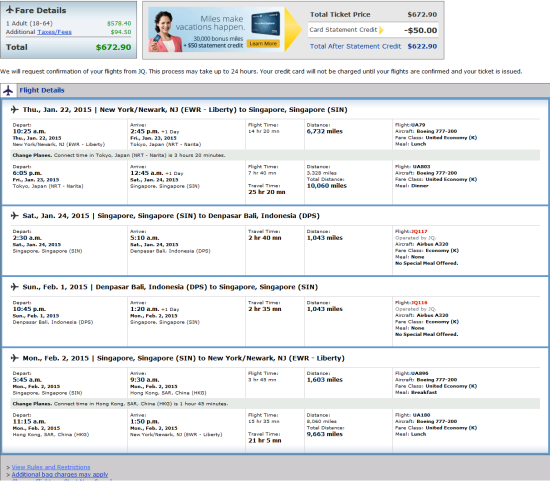The image size is (550, 481).
Task: Open View Rules and Restrictions link
Action: tap(51, 467)
